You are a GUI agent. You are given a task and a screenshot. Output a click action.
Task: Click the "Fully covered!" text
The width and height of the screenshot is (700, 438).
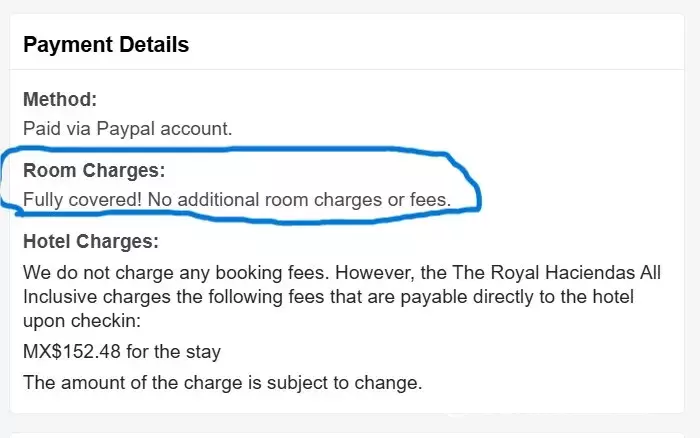[x=81, y=199]
